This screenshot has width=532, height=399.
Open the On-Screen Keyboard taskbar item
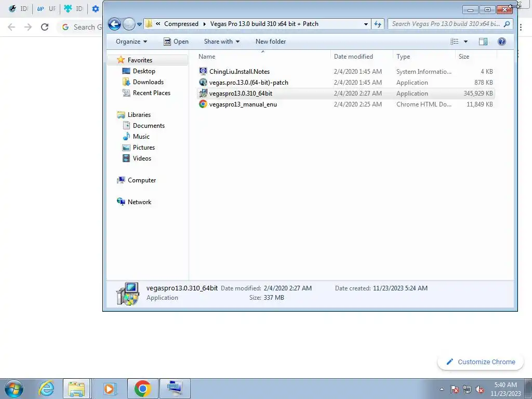(x=175, y=389)
